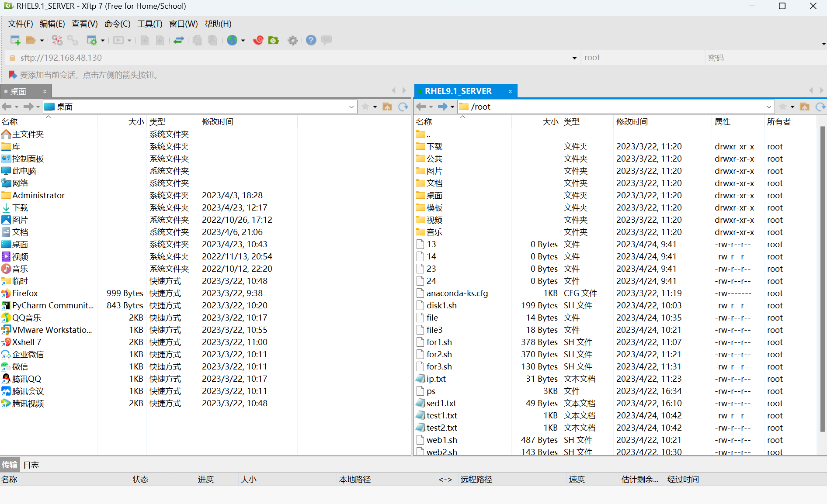Open Help with the question mark icon
Screen dimensions: 827x504
tap(311, 40)
